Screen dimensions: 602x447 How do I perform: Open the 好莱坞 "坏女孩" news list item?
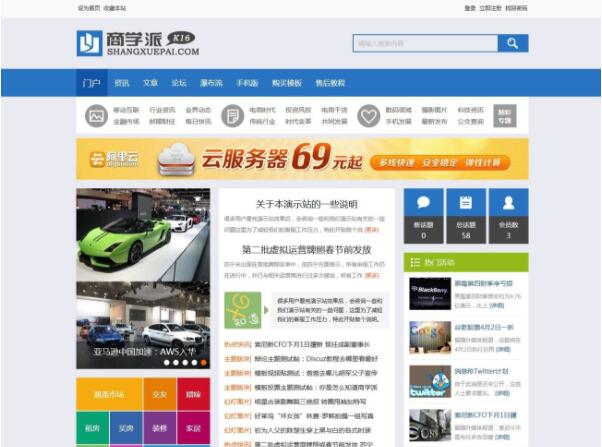(314, 416)
